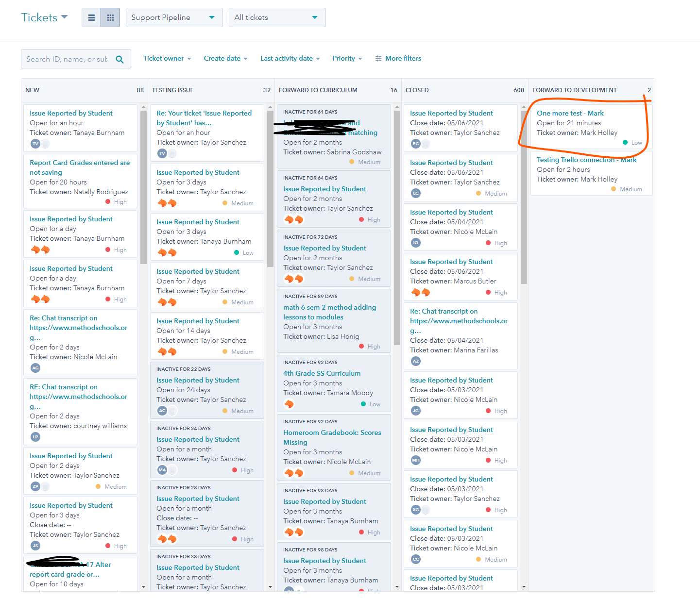Click AG avatar on Nicole McLain chat ticket
The height and width of the screenshot is (599, 700).
coord(35,368)
